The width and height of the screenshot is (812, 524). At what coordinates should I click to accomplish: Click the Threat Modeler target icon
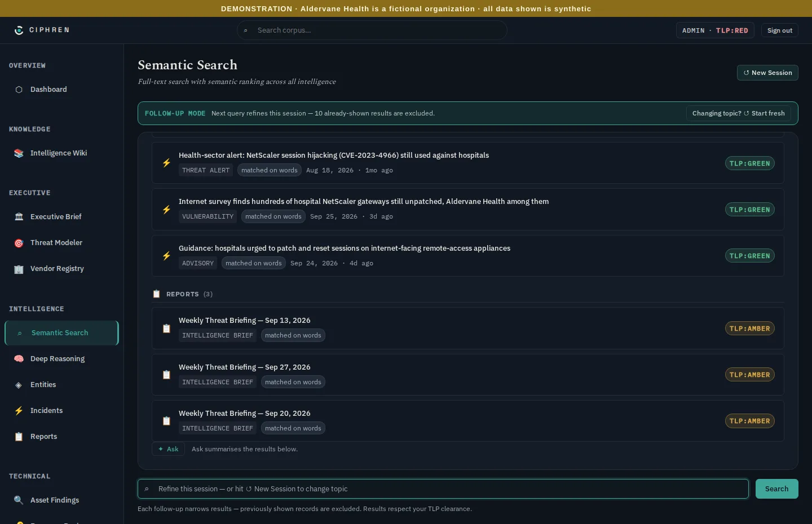click(19, 243)
